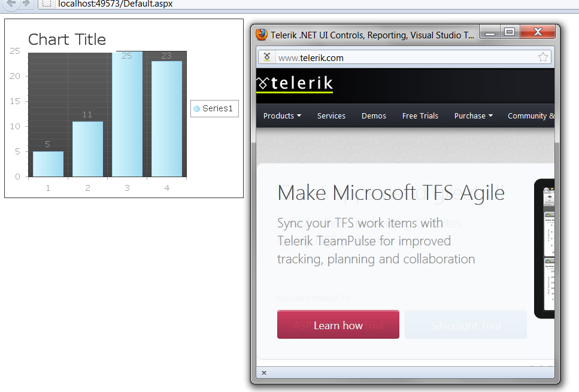Click the page icon beside localhost address
Viewport: 579px width, 392px height.
coord(47,4)
